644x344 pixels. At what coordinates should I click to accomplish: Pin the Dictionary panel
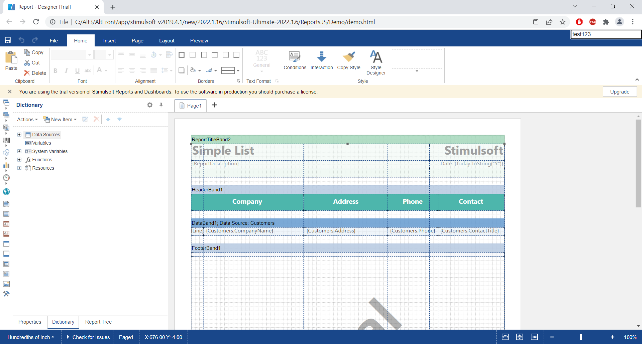[161, 105]
